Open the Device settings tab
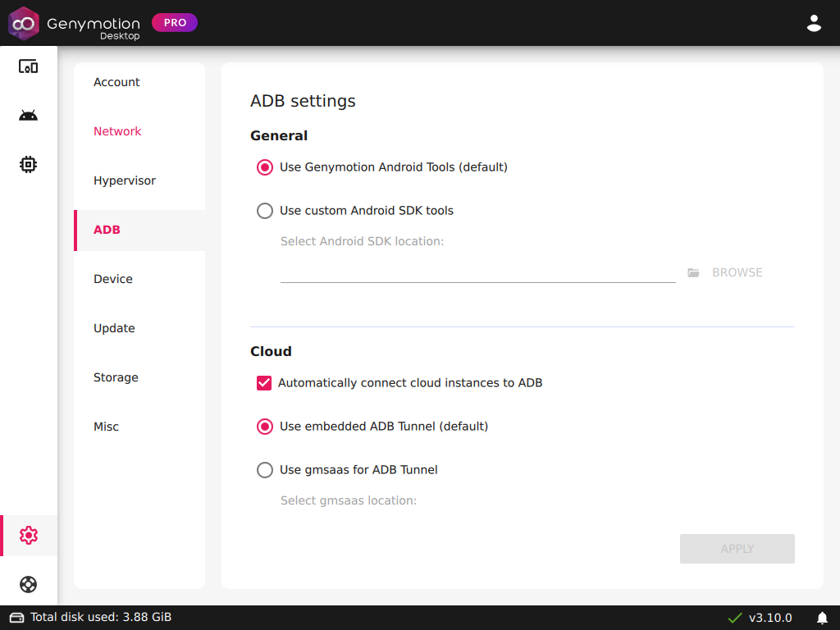Screen dimensions: 840x630 pos(139,279)
